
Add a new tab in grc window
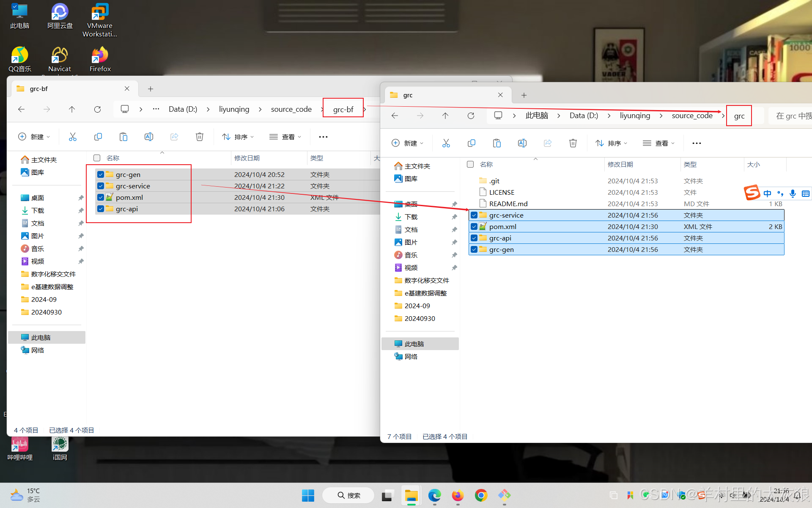click(x=524, y=95)
